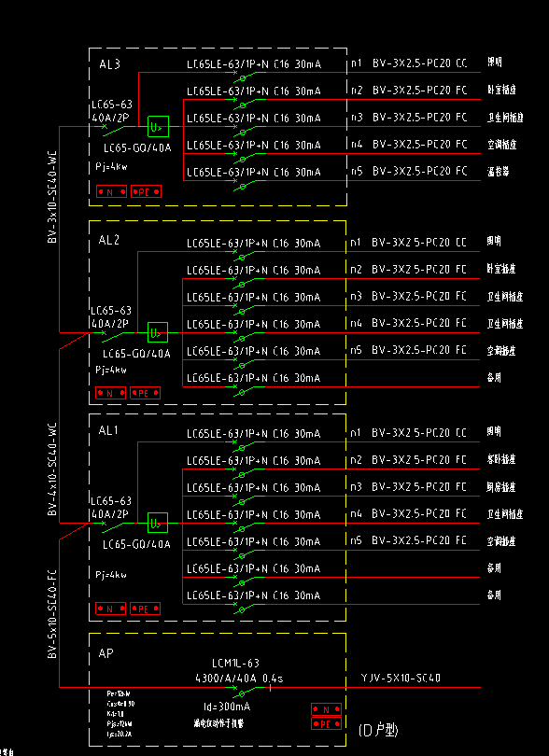Select the N terminal block in panel AL1

(111, 609)
